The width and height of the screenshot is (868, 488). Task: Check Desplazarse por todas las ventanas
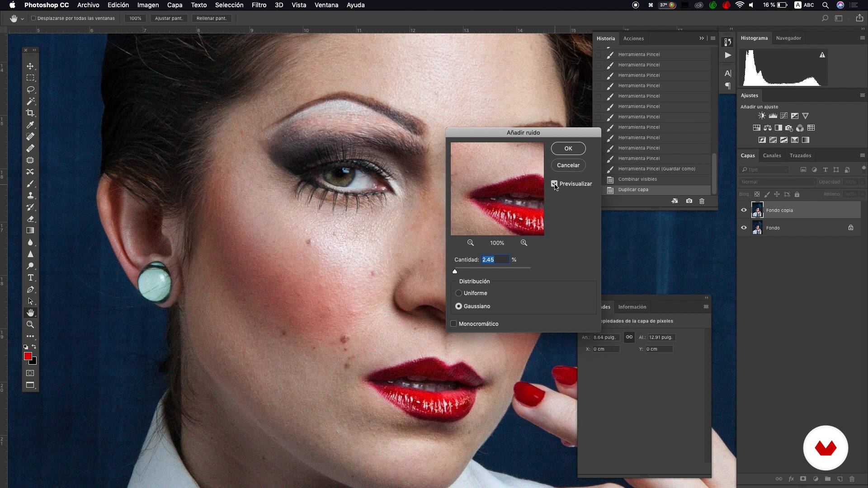click(x=33, y=19)
